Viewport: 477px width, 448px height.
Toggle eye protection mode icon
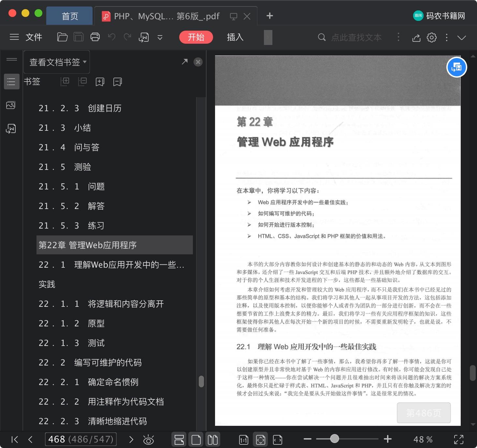(149, 440)
